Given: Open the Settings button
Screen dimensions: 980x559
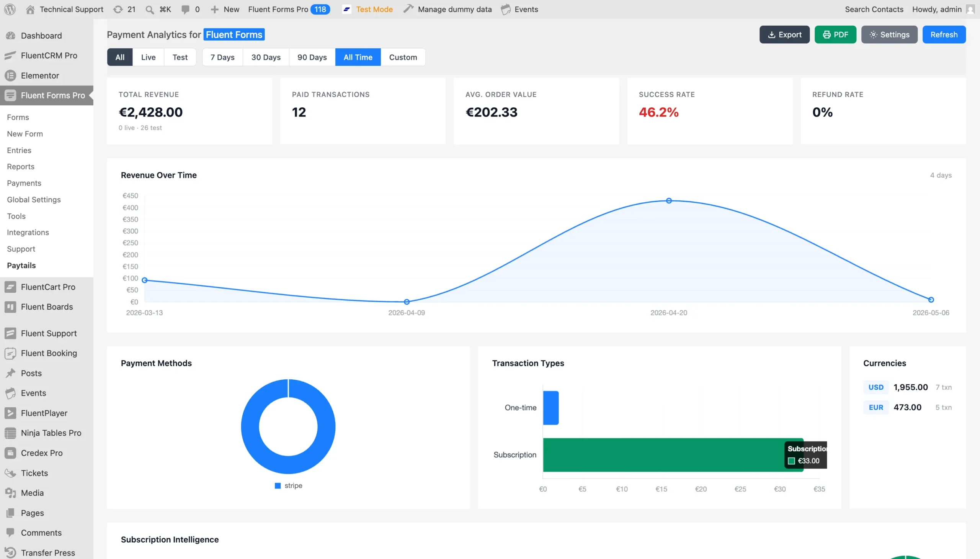Looking at the screenshot, I should (x=889, y=34).
